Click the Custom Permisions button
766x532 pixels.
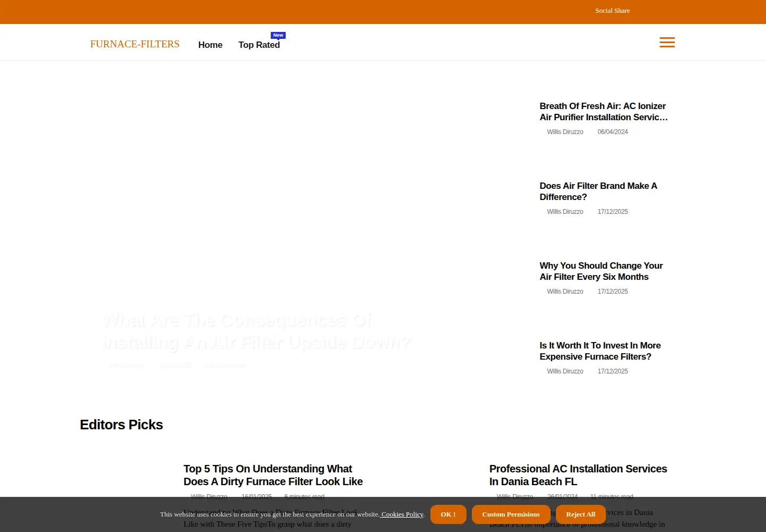click(511, 514)
